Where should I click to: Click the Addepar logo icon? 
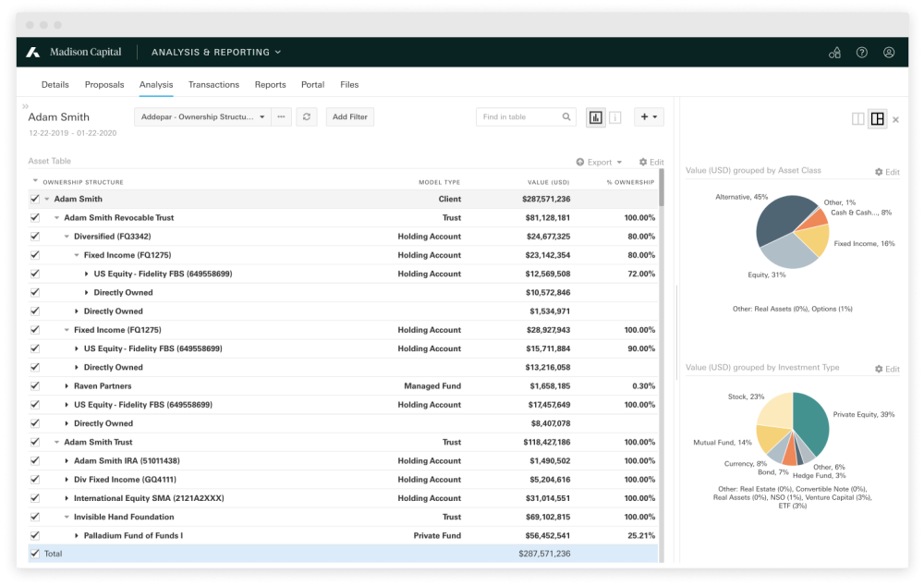click(33, 53)
